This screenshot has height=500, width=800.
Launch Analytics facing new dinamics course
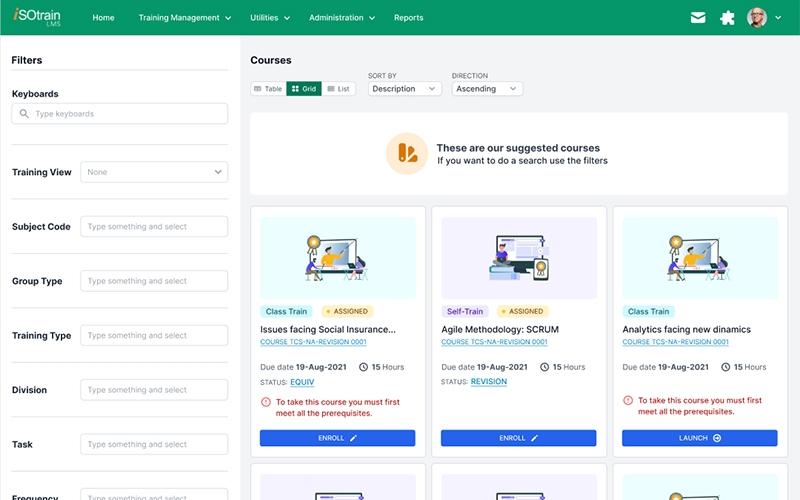pos(699,438)
